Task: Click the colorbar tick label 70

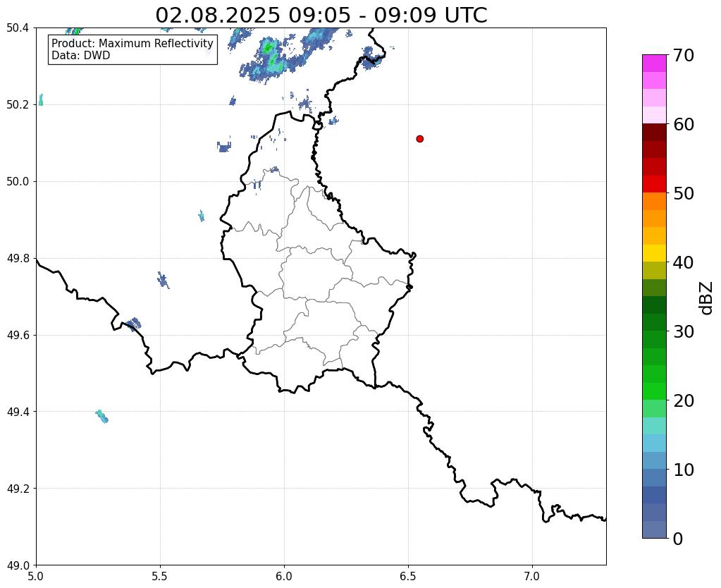Action: 684,55
